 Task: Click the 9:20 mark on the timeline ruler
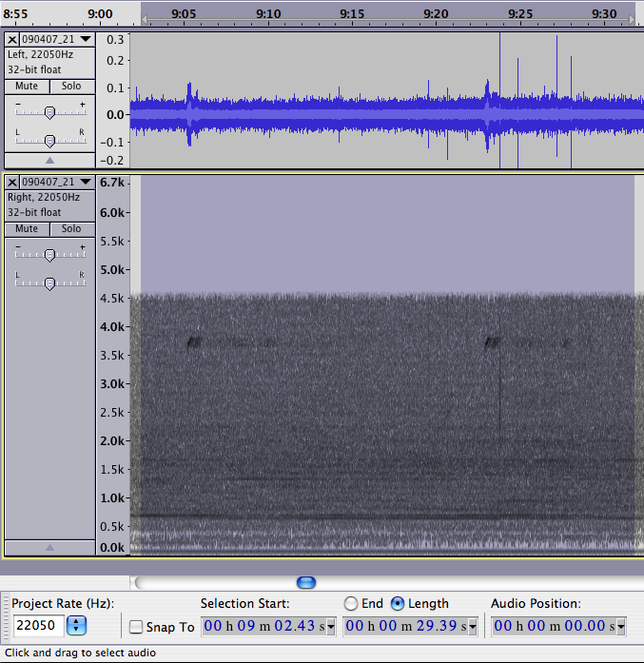436,14
